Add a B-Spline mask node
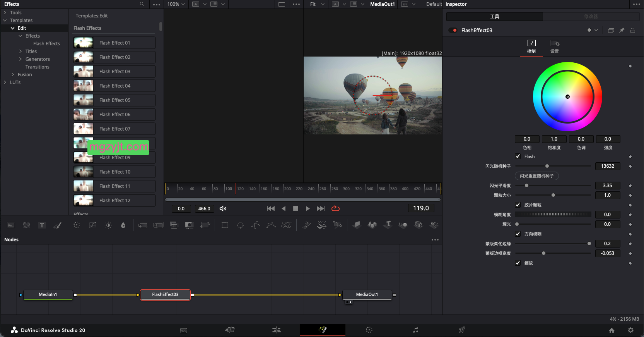 click(271, 225)
